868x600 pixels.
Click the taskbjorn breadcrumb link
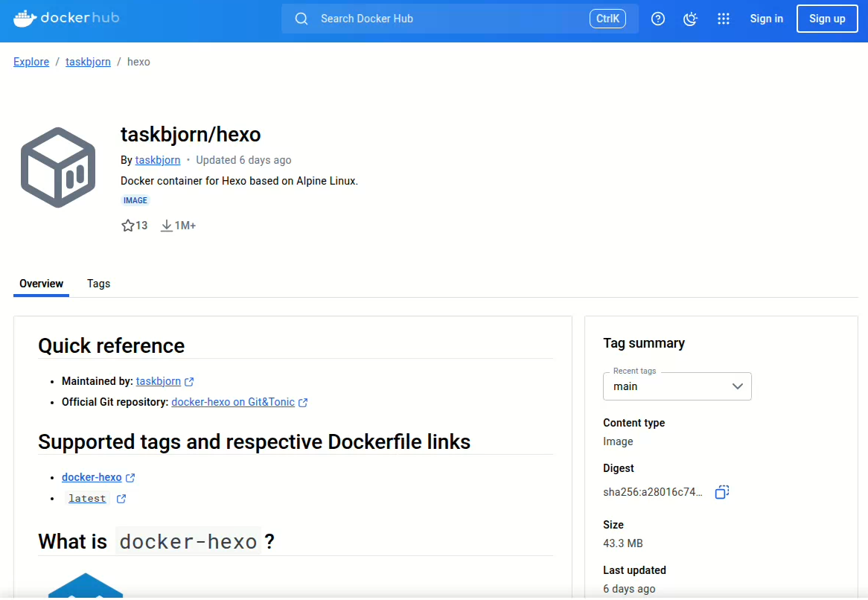(x=88, y=62)
